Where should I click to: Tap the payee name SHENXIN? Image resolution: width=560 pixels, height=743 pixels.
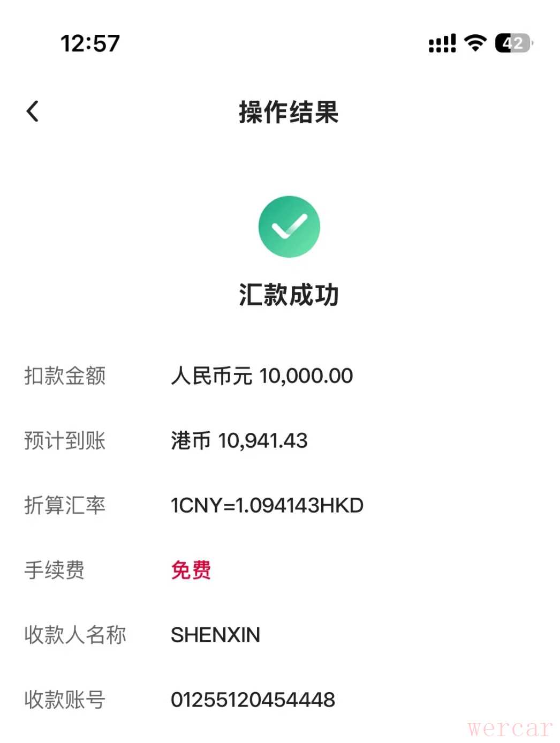(215, 635)
